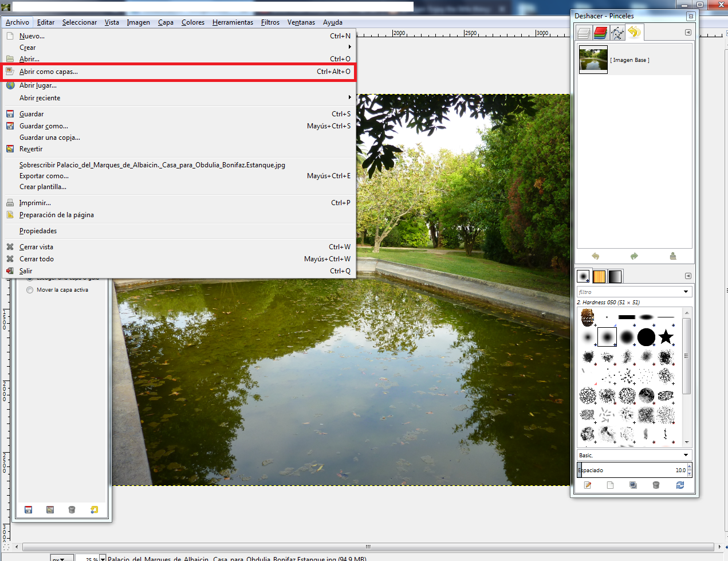Open the Filtros menu
This screenshot has height=561, width=728.
coord(270,22)
